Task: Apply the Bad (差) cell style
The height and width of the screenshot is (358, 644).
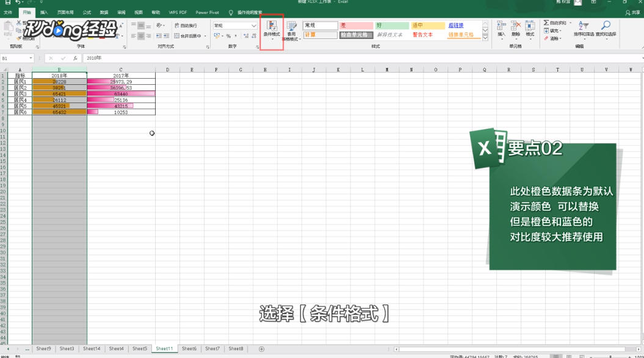Action: click(x=356, y=26)
